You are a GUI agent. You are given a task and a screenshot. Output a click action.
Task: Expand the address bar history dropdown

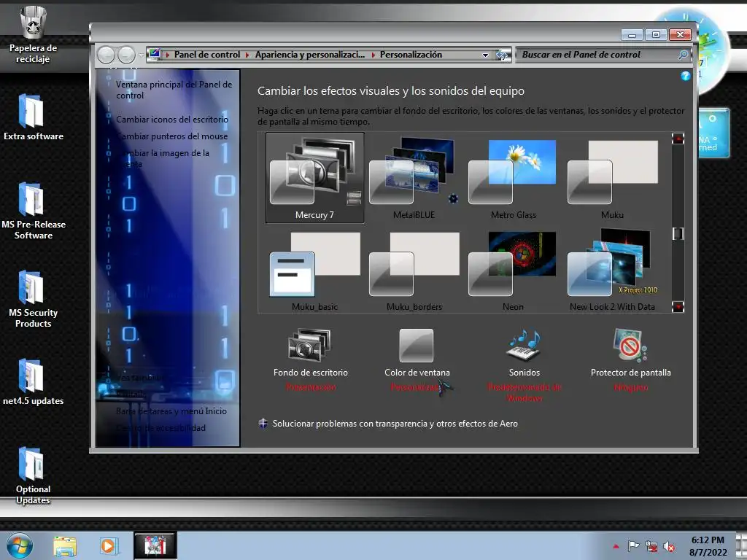(x=485, y=55)
